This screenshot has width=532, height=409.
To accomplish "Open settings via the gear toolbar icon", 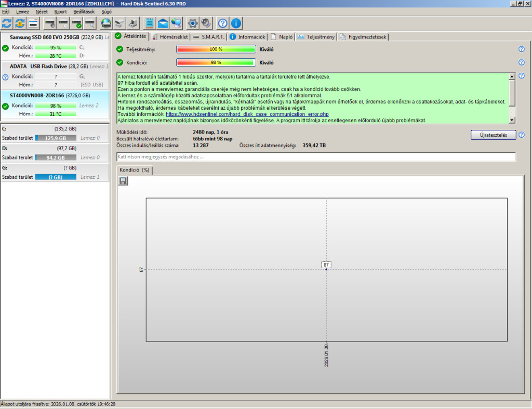I will tap(193, 23).
